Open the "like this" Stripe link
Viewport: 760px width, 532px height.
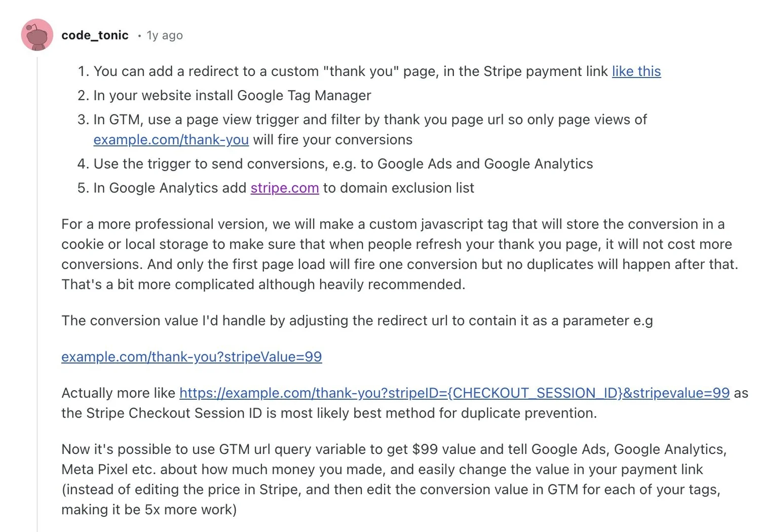tap(636, 71)
